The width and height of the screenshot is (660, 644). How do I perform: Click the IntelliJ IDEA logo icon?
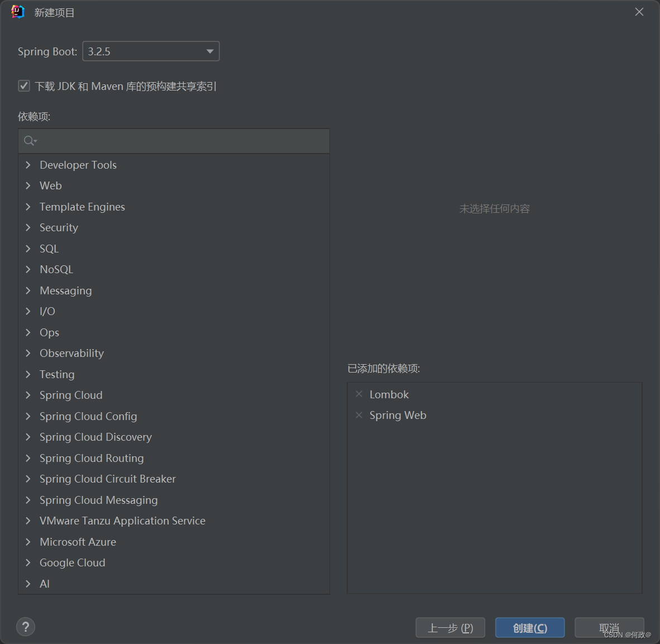pyautogui.click(x=18, y=12)
